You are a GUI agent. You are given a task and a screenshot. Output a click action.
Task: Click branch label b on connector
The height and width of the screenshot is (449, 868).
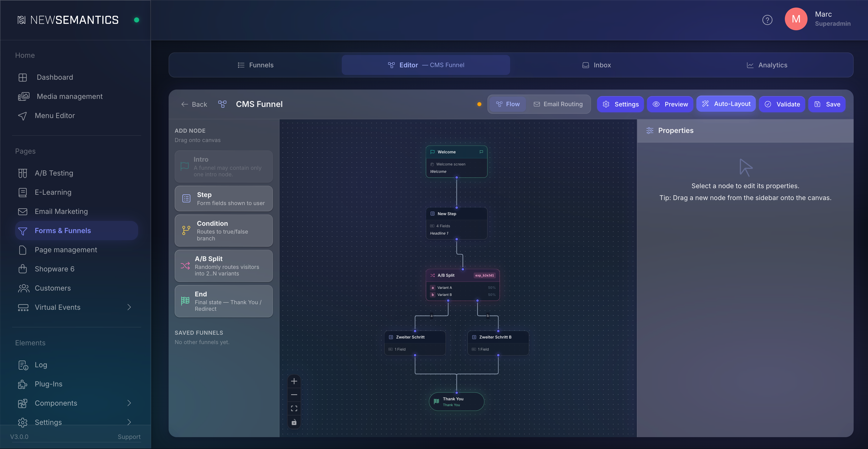pos(488,316)
